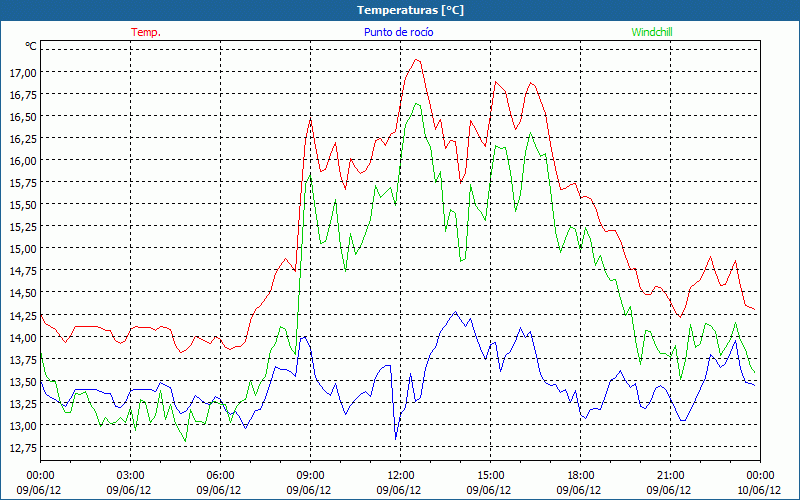This screenshot has width=800, height=500.
Task: Click the 15,00 y-axis value
Action: click(23, 249)
